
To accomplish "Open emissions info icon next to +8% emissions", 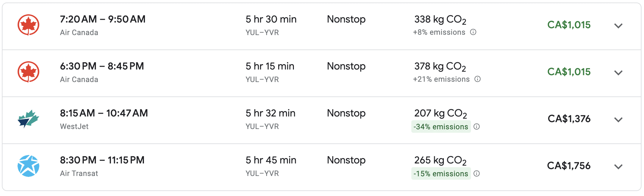I will (473, 32).
